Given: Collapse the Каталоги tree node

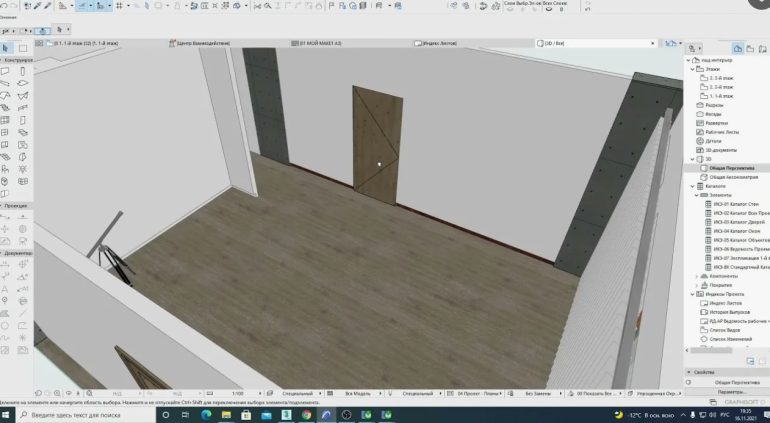Looking at the screenshot, I should (x=692, y=186).
